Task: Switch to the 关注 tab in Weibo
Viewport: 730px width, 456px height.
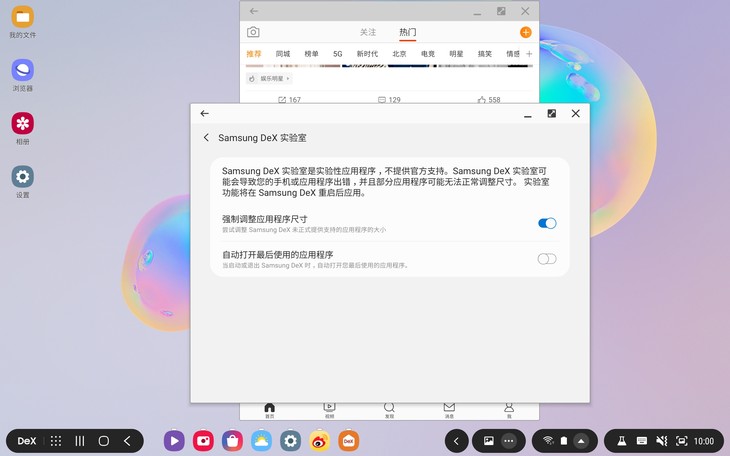Action: click(368, 32)
